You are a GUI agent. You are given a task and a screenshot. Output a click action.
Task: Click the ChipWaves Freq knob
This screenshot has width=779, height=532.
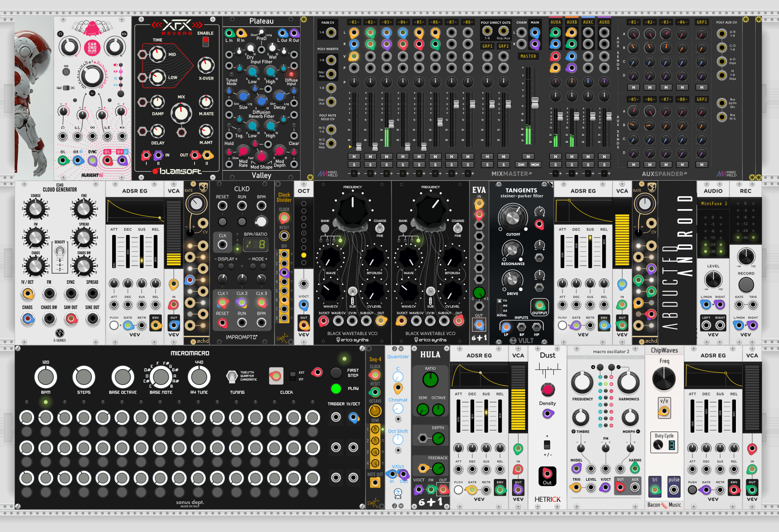664,378
